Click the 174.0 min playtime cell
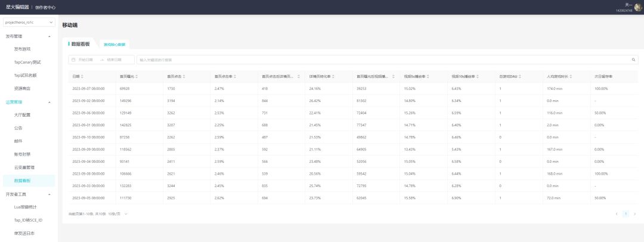644x242 pixels. (x=554, y=88)
